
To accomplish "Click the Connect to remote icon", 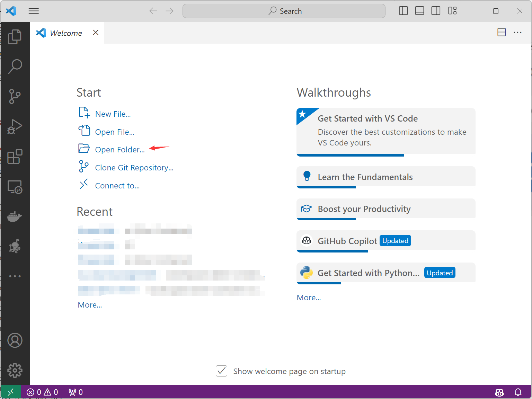I will (84, 184).
